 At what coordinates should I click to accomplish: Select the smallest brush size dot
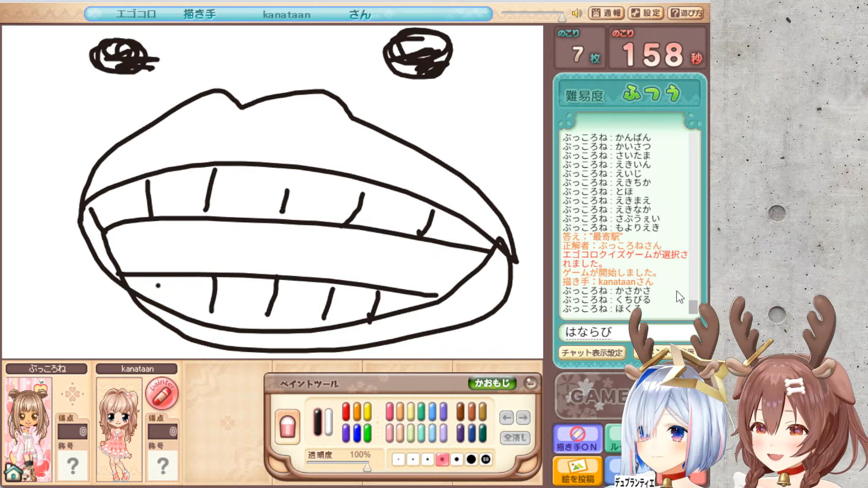(398, 460)
